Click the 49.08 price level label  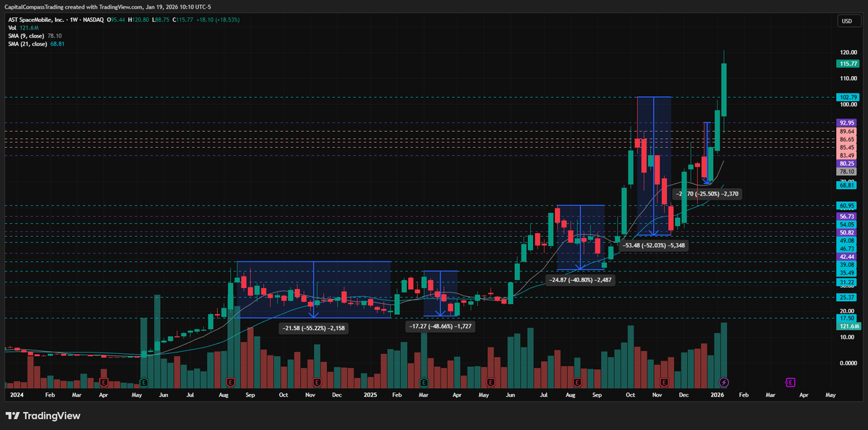847,240
